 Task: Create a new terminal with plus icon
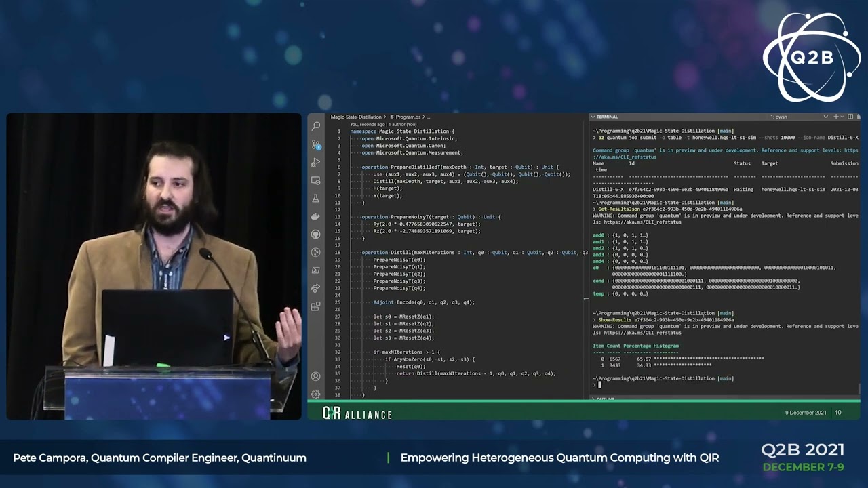tap(836, 117)
